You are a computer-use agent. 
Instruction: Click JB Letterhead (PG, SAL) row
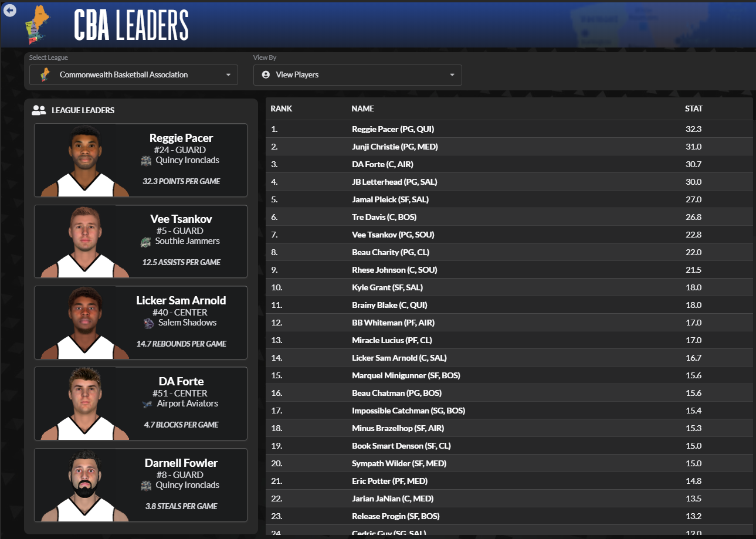tap(509, 182)
